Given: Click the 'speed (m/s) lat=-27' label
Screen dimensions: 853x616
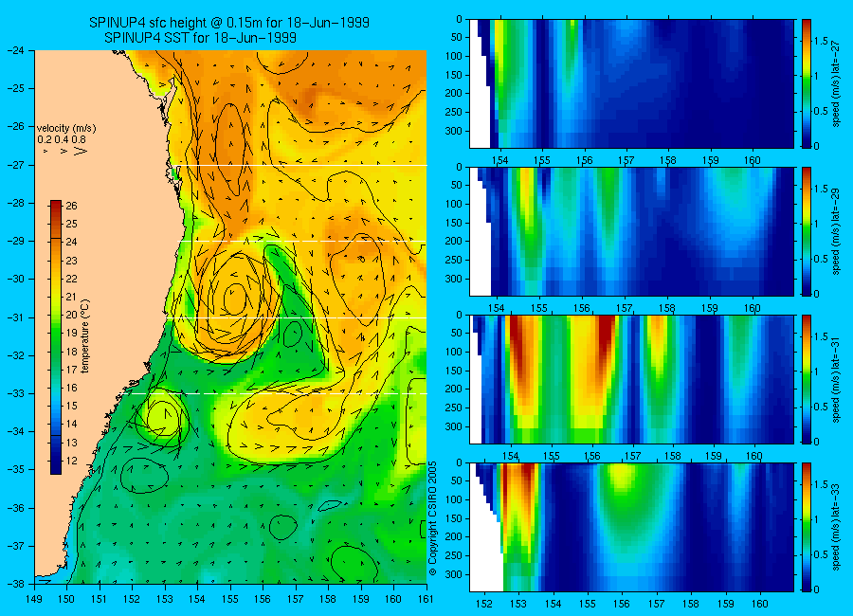Looking at the screenshot, I should pos(837,83).
